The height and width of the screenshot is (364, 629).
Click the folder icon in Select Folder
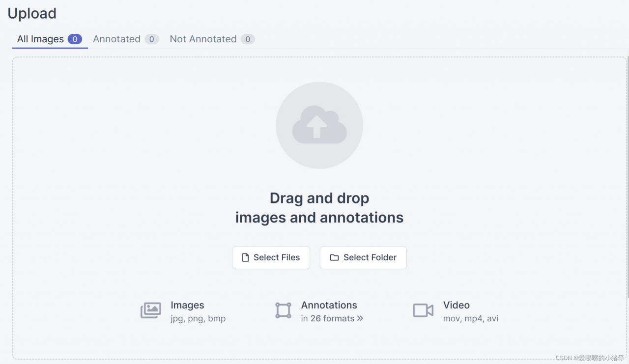(334, 257)
